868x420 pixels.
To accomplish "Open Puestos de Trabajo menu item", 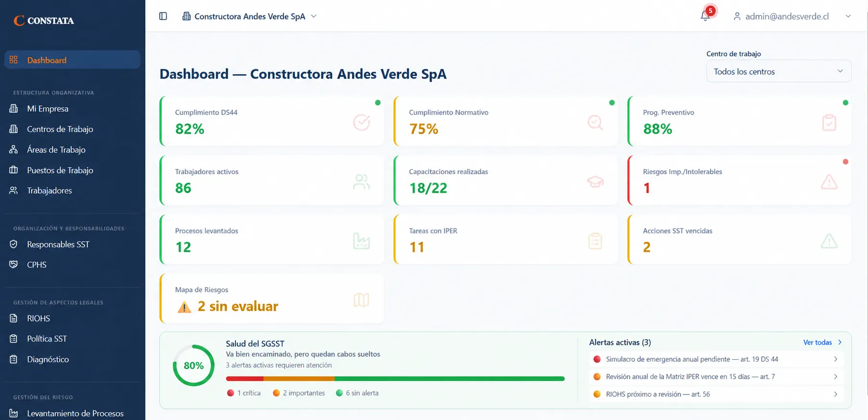I will [73, 170].
